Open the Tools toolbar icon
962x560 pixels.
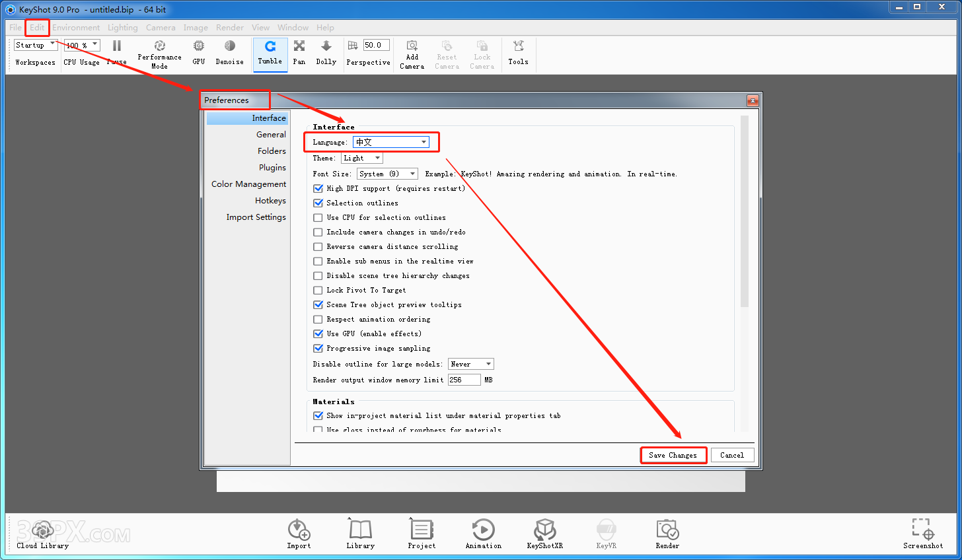(x=518, y=47)
